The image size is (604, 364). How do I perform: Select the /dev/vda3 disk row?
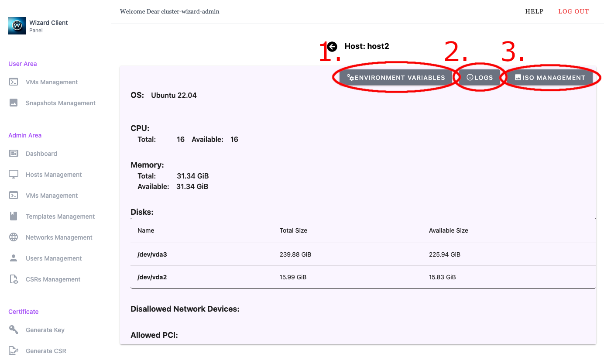tap(363, 254)
